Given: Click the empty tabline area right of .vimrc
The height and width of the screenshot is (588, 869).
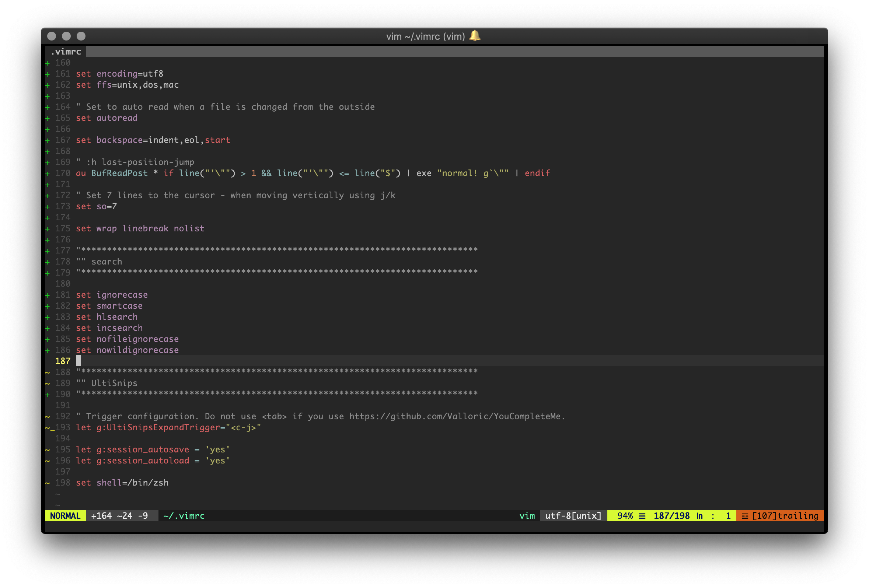Looking at the screenshot, I should pyautogui.click(x=449, y=52).
